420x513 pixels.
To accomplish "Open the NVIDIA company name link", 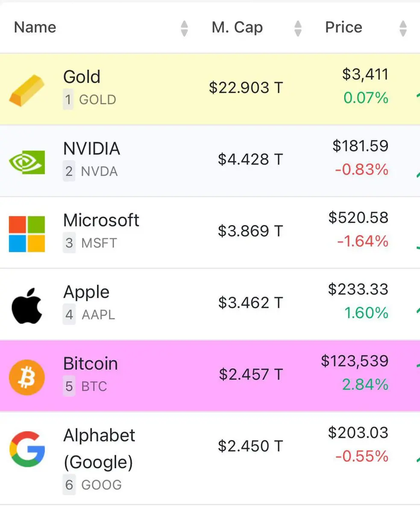I will (x=91, y=149).
